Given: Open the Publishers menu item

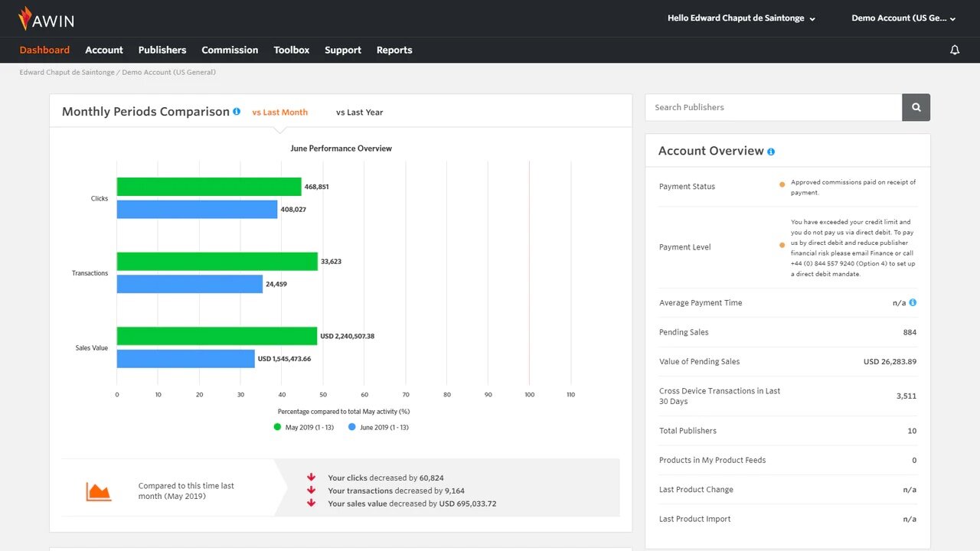Looking at the screenshot, I should coord(162,50).
